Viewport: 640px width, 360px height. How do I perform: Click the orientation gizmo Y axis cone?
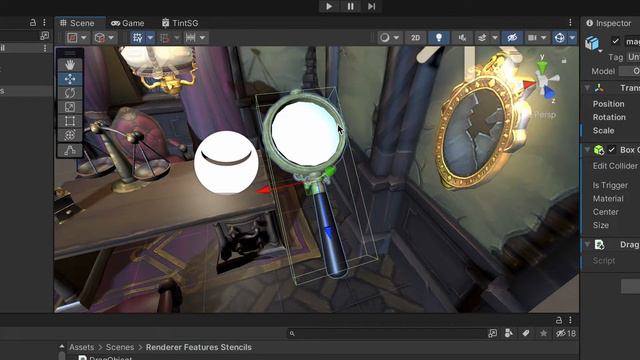(542, 66)
